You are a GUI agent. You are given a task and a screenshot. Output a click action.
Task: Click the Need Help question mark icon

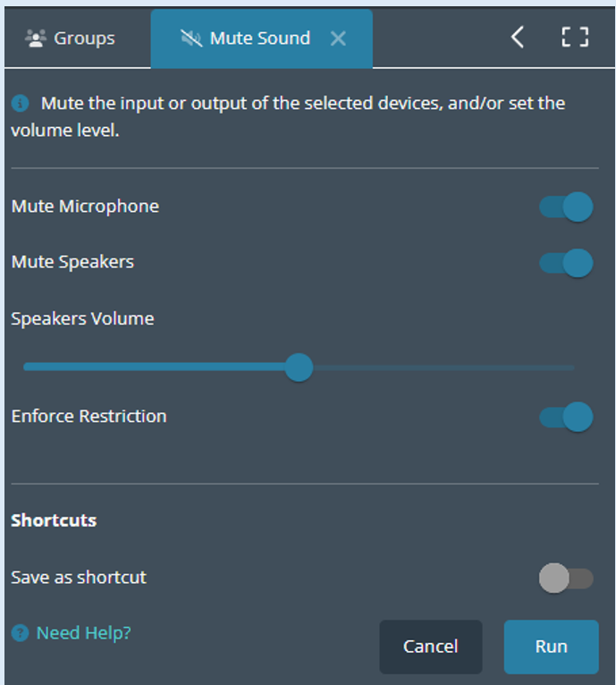(x=20, y=632)
